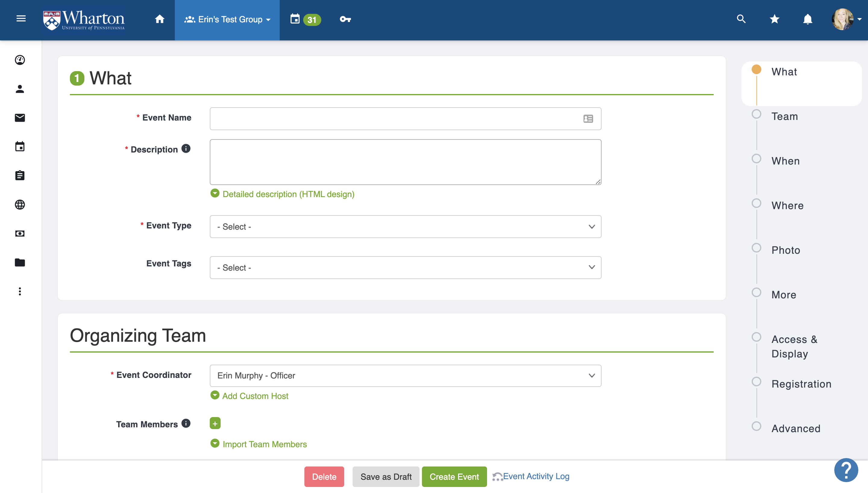Click into the Event Name field
Viewport: 868px width, 493px height.
(x=395, y=119)
